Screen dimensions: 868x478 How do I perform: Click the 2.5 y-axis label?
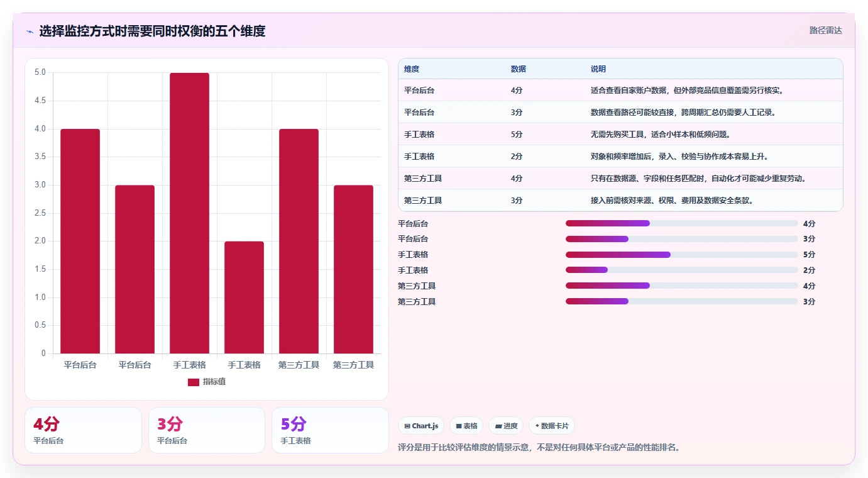click(40, 213)
